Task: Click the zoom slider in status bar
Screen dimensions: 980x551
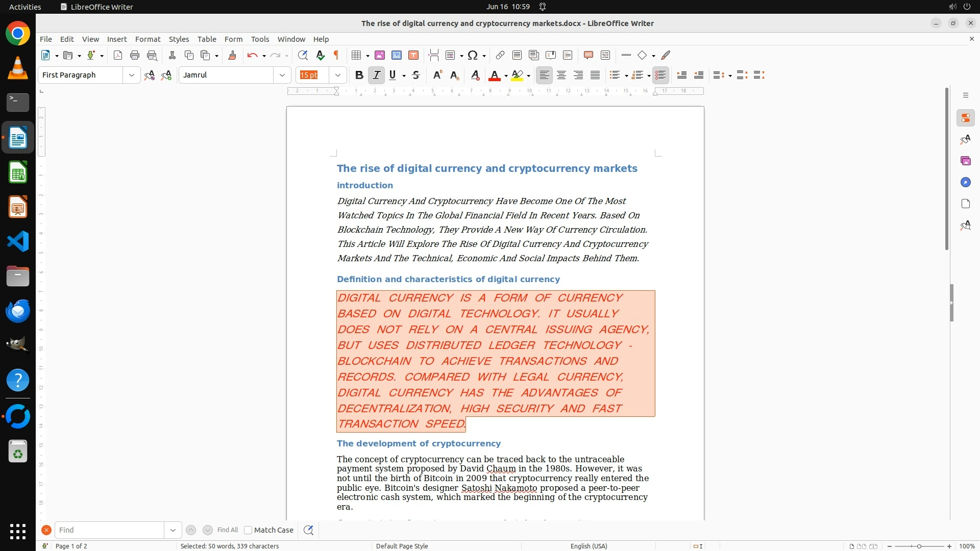Action: coord(919,546)
